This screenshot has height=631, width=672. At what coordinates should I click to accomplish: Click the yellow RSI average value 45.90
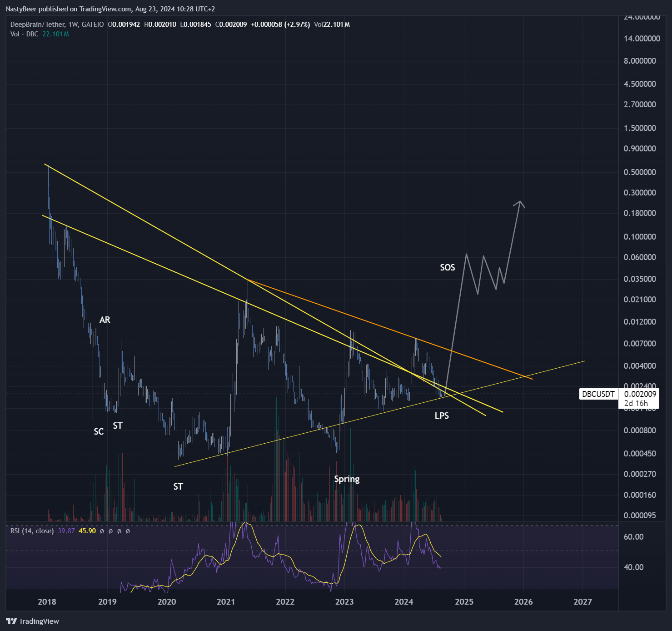click(87, 531)
